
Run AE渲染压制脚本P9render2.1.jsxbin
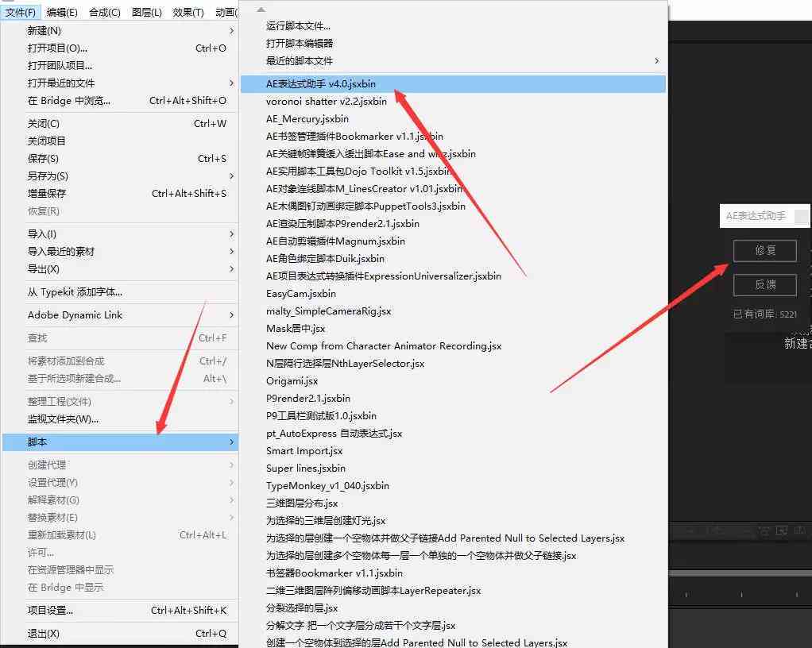click(x=453, y=224)
